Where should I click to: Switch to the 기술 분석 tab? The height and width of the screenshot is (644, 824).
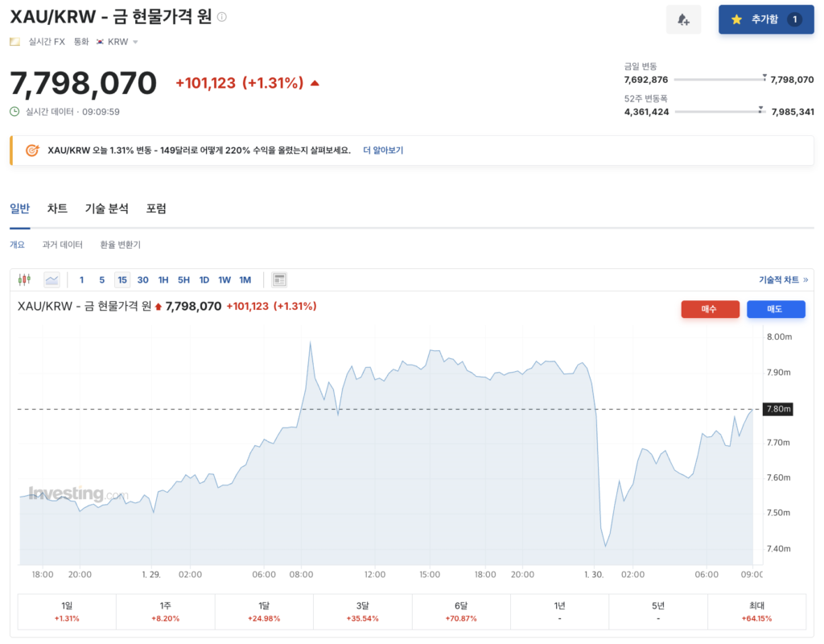point(106,208)
